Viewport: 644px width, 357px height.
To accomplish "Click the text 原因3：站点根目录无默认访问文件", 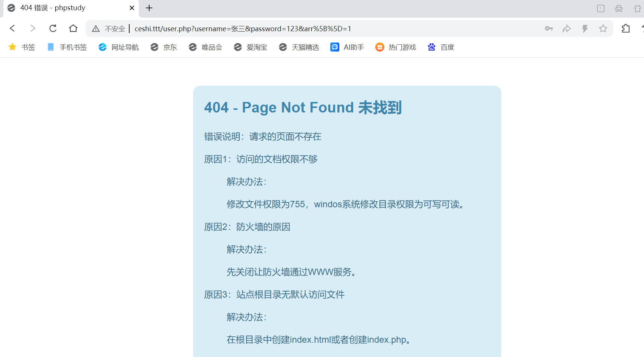I will [274, 295].
